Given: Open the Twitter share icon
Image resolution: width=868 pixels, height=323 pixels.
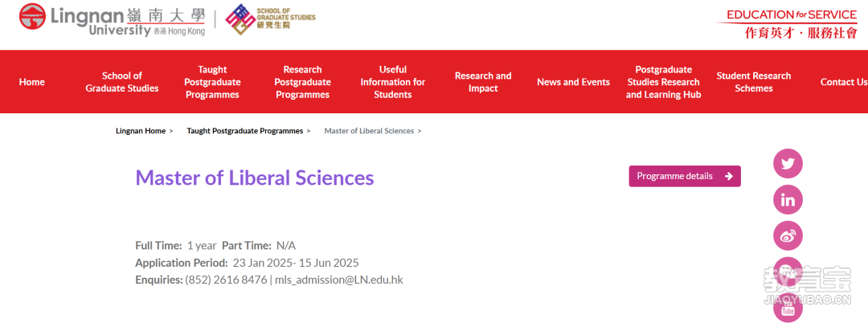Looking at the screenshot, I should (788, 164).
